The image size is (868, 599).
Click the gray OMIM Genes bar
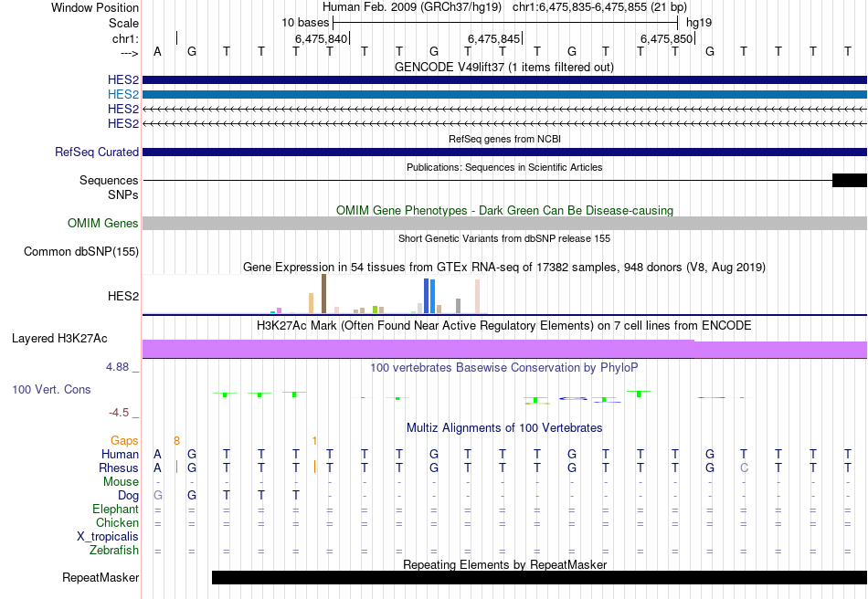[504, 224]
